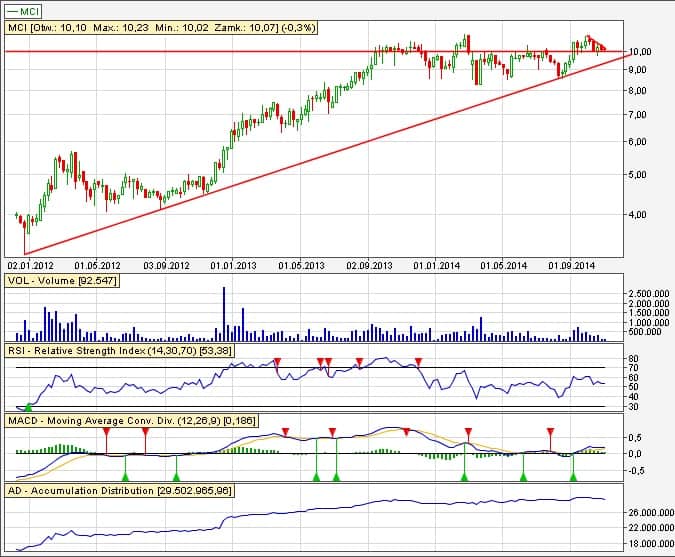This screenshot has width=675, height=557.
Task: Click the first red sell marker on MACD
Action: point(106,431)
